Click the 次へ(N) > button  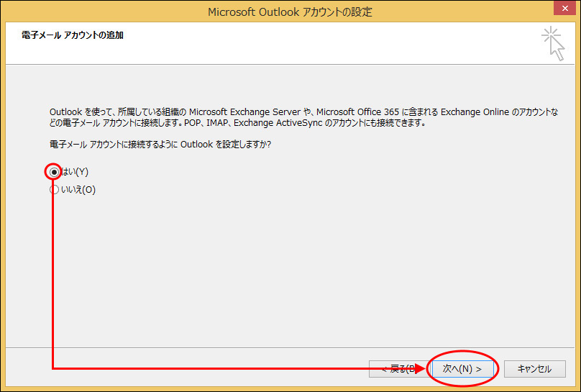[x=462, y=369]
